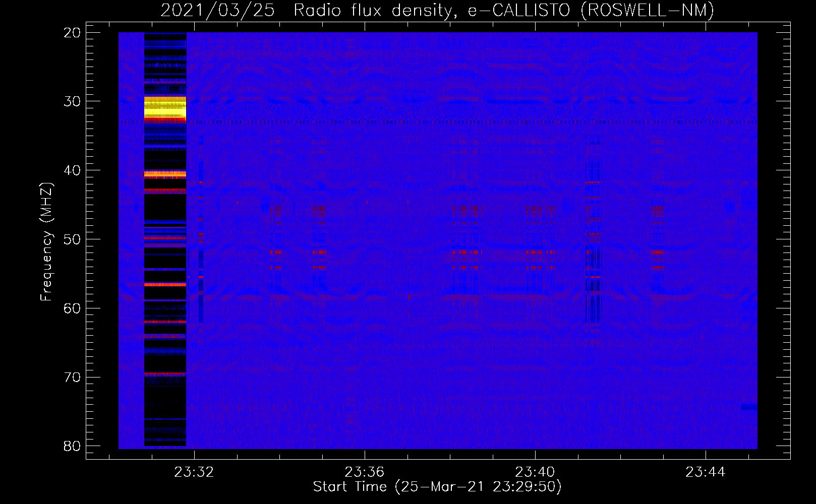The image size is (816, 504).
Task: Click the 23:36 time tick label
Action: [365, 472]
